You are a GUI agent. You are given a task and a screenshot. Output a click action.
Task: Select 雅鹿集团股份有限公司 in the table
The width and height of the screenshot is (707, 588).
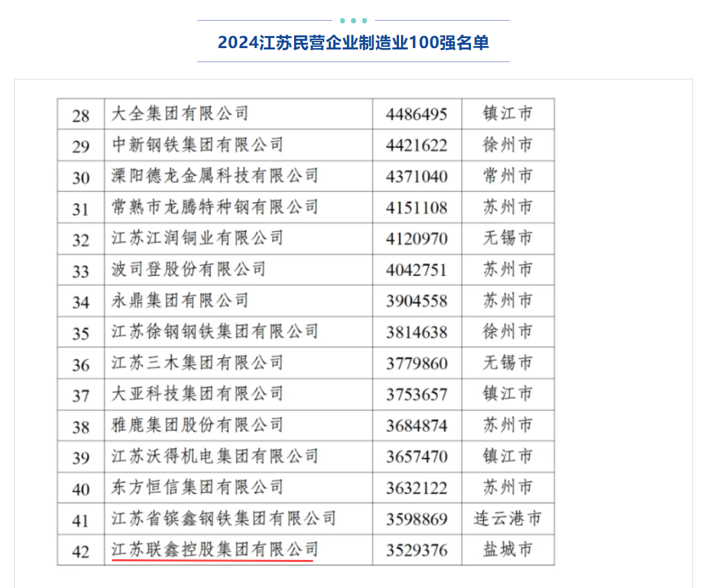[197, 425]
